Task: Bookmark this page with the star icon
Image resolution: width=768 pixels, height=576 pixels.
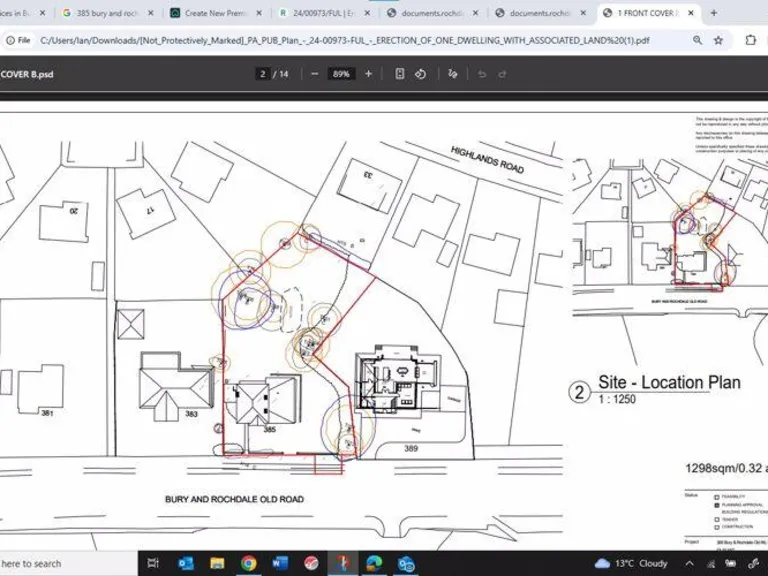Action: click(x=718, y=40)
